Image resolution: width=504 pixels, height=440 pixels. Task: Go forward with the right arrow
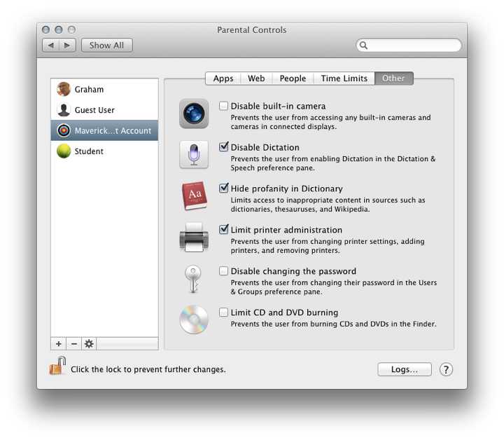67,46
